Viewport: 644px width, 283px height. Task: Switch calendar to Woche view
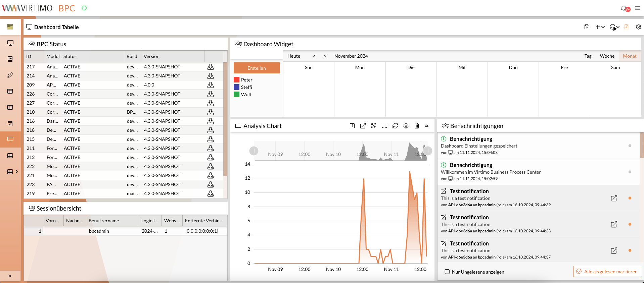[x=607, y=56]
